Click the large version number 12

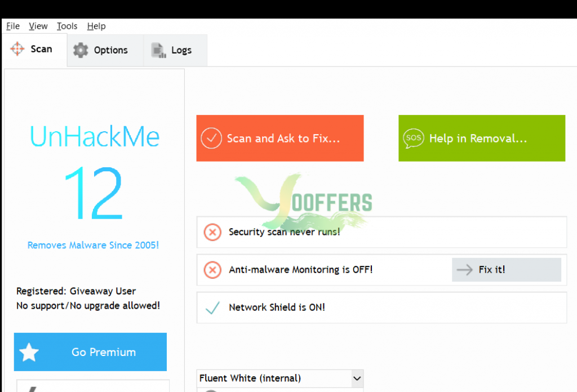click(94, 193)
